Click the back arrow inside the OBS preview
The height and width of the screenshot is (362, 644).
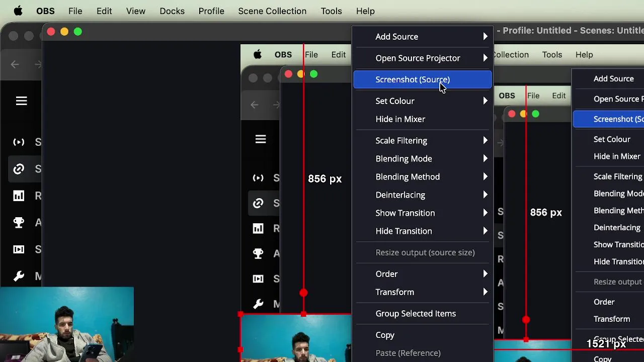point(254,105)
